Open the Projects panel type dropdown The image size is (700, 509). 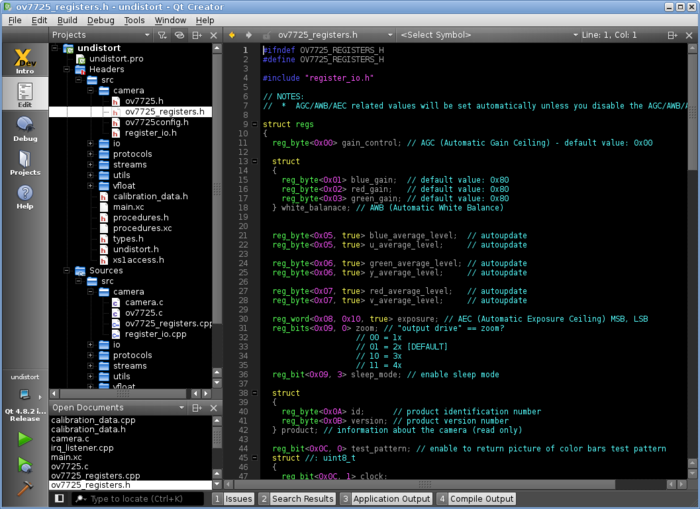[x=101, y=35]
